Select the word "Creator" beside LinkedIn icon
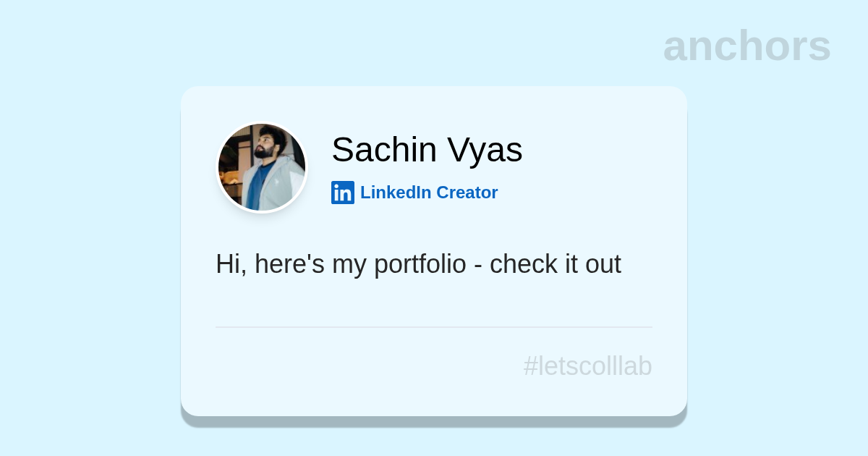 pyautogui.click(x=467, y=193)
